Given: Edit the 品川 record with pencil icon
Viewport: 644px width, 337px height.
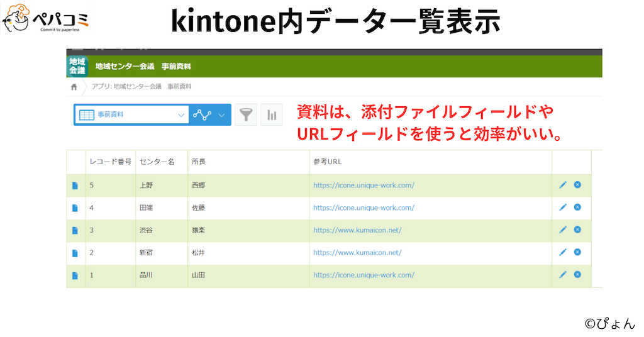Looking at the screenshot, I should pyautogui.click(x=563, y=275).
